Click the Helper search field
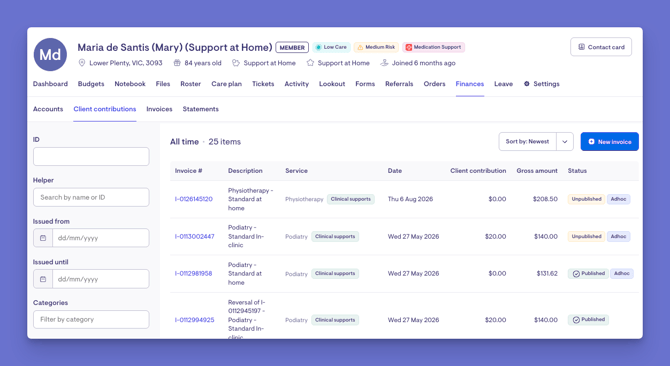The height and width of the screenshot is (366, 670). 91,197
